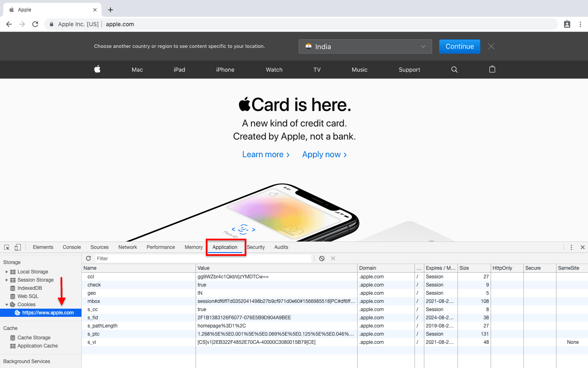Viewport: 588px width, 368px height.
Task: Switch to the Security tab
Action: [256, 247]
